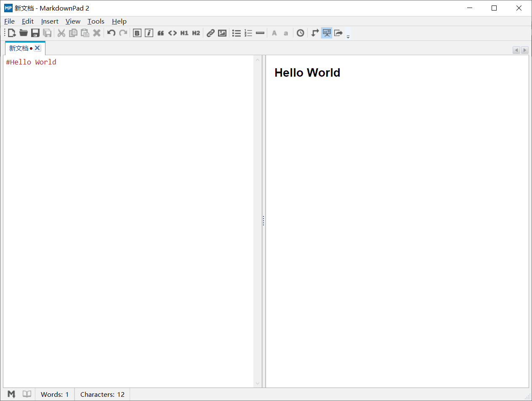Image resolution: width=532 pixels, height=401 pixels.
Task: Convert text to uppercase with A icon
Action: click(x=274, y=33)
